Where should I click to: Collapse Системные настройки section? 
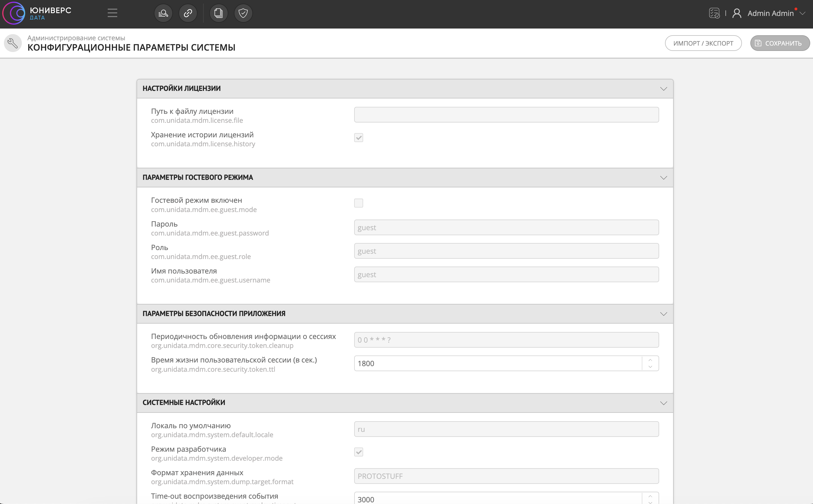click(663, 403)
